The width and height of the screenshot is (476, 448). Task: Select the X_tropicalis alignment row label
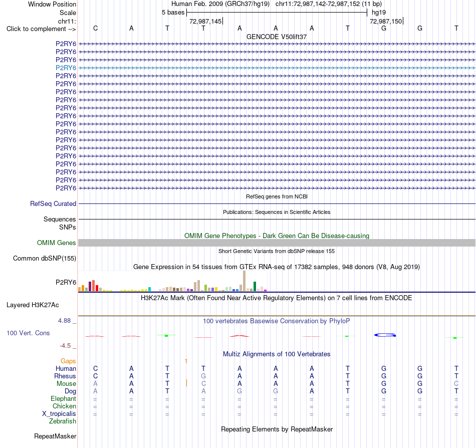pos(59,414)
